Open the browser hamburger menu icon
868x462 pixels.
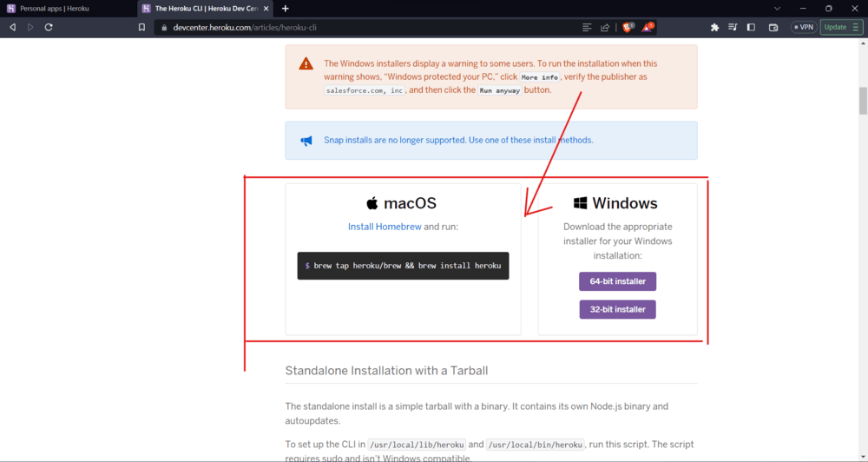tap(856, 27)
